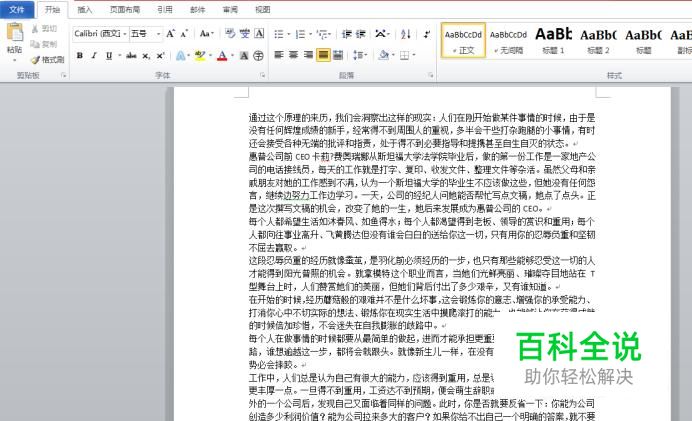Click the Phonetic Guide (變) icon
The width and height of the screenshot is (692, 421).
pyautogui.click(x=244, y=34)
